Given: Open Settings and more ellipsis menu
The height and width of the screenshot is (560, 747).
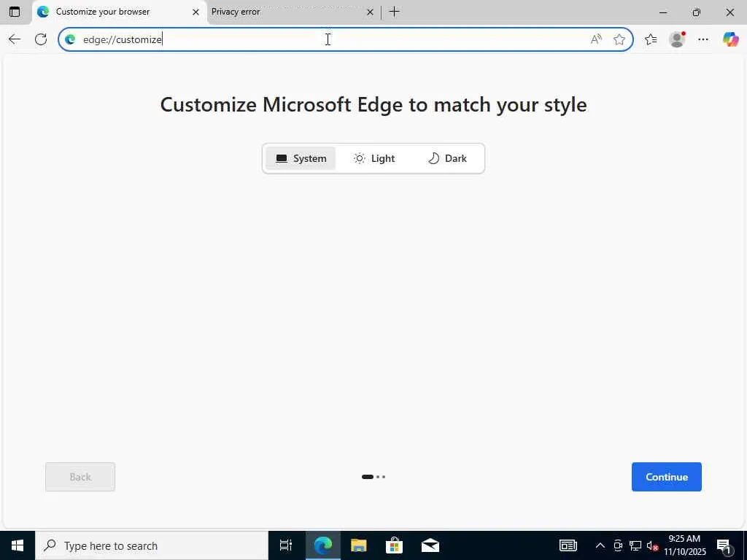Looking at the screenshot, I should point(703,39).
